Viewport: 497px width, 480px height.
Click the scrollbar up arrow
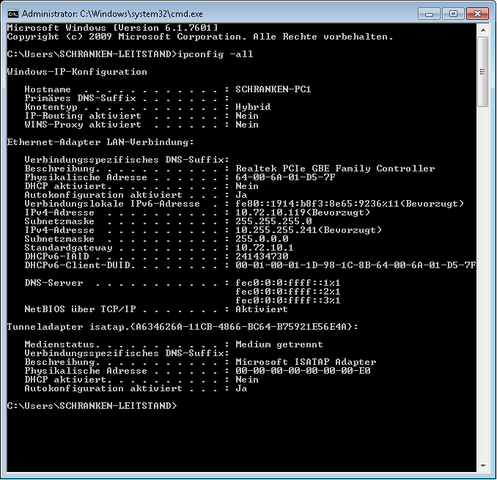click(x=483, y=30)
